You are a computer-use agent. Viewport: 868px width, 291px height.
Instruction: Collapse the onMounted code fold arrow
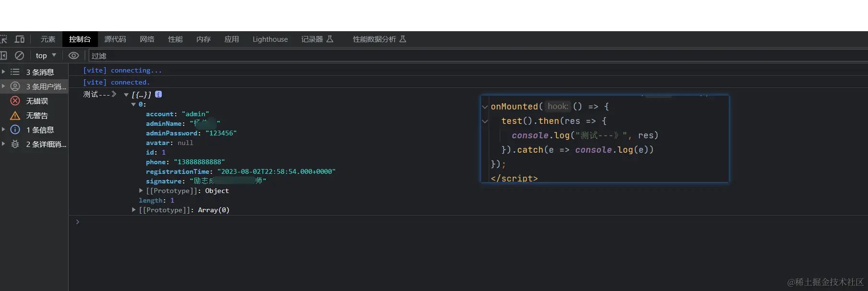pos(485,107)
